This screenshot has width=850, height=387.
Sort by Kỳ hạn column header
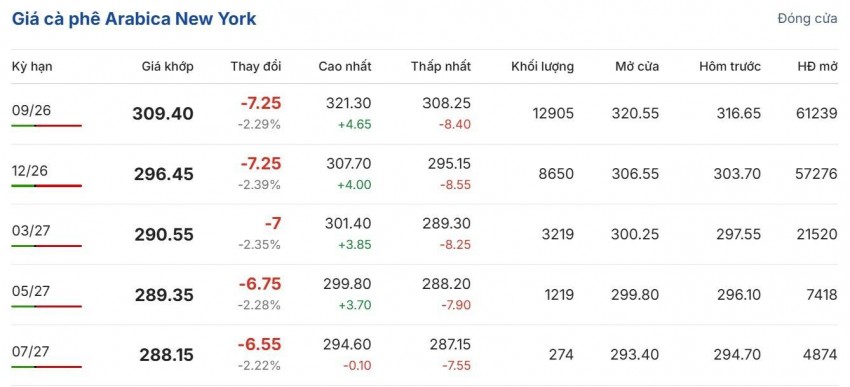[32, 67]
